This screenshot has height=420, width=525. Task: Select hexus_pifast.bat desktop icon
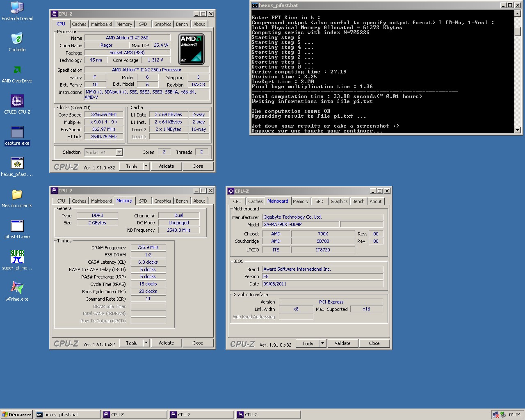17,167
